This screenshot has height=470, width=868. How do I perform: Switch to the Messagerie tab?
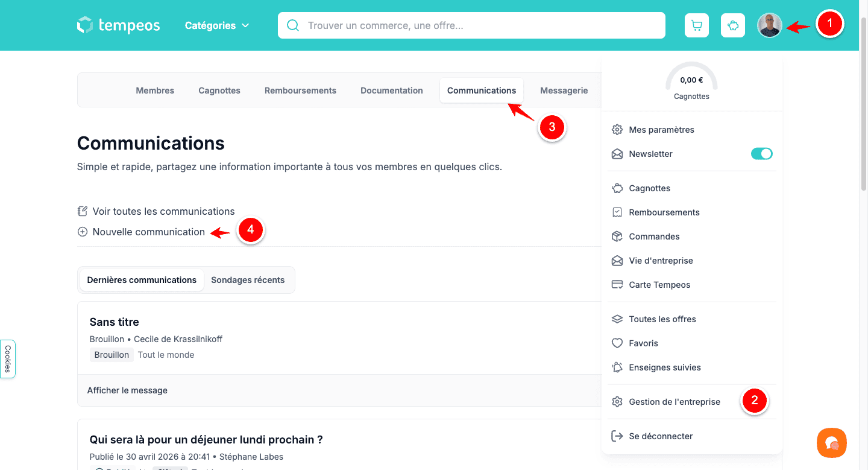tap(564, 91)
